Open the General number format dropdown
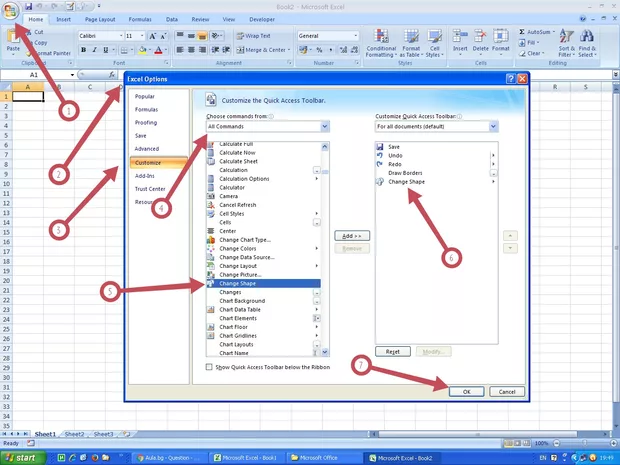The height and width of the screenshot is (465, 620). [355, 36]
